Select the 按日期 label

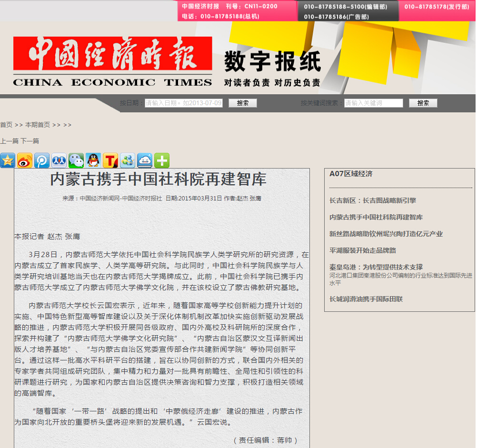131,103
